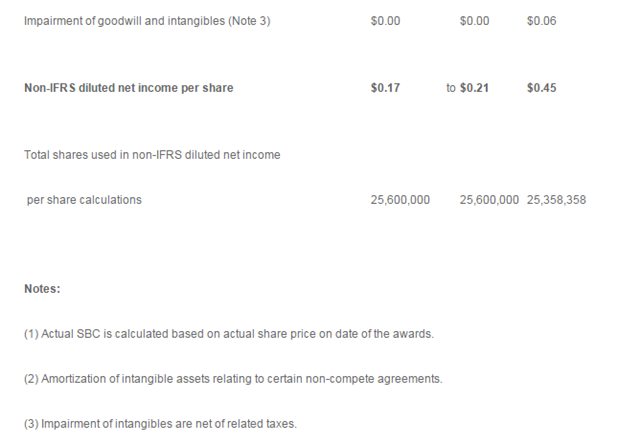Select the leftmost $0.00 impairment value
Screen dimensions: 640x444
pyautogui.click(x=385, y=21)
